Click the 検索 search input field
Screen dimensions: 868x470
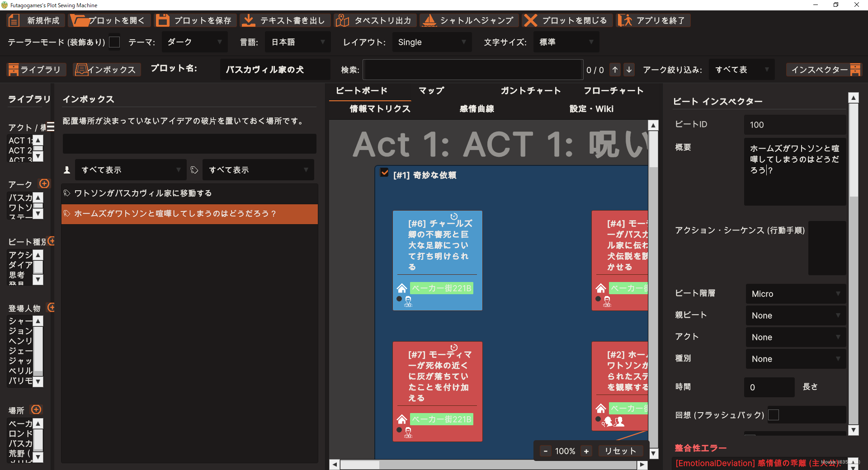[x=473, y=70]
